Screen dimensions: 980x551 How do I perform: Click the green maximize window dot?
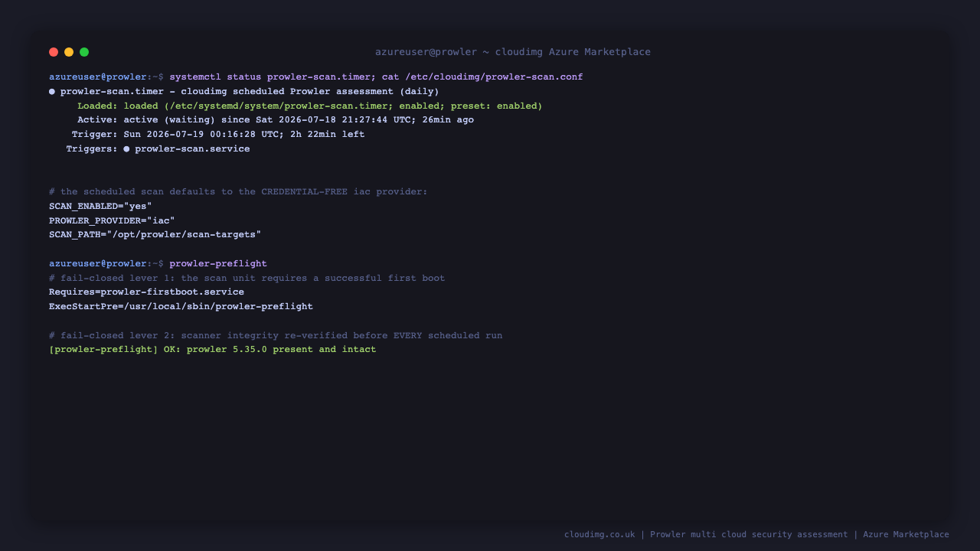(x=84, y=52)
